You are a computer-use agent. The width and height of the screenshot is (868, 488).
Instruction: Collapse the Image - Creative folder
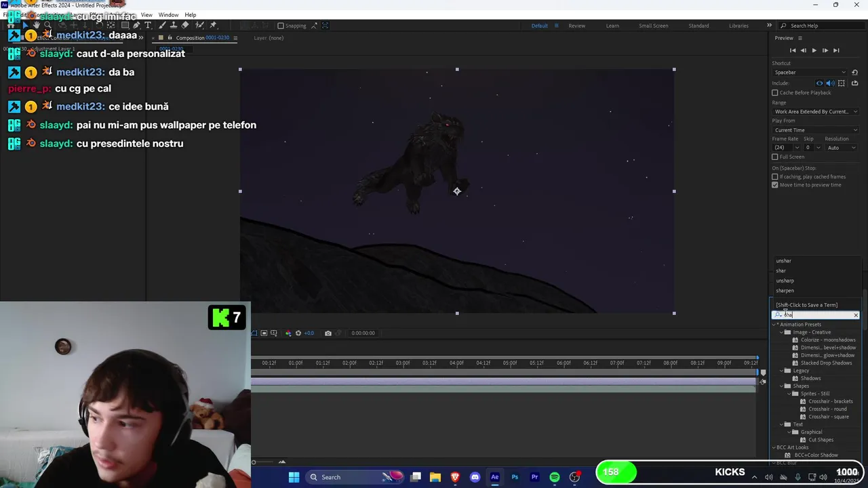781,332
